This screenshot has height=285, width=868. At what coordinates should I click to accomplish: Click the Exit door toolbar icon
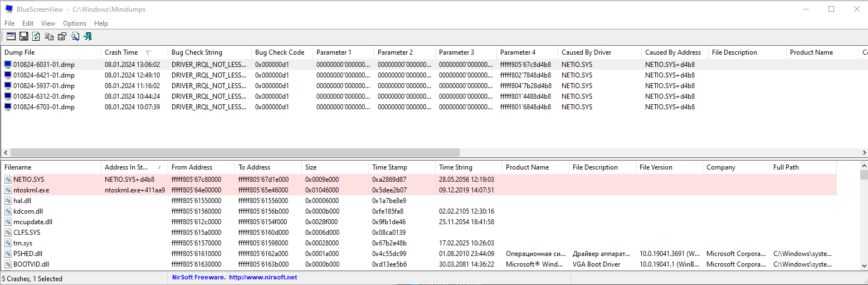coord(87,36)
